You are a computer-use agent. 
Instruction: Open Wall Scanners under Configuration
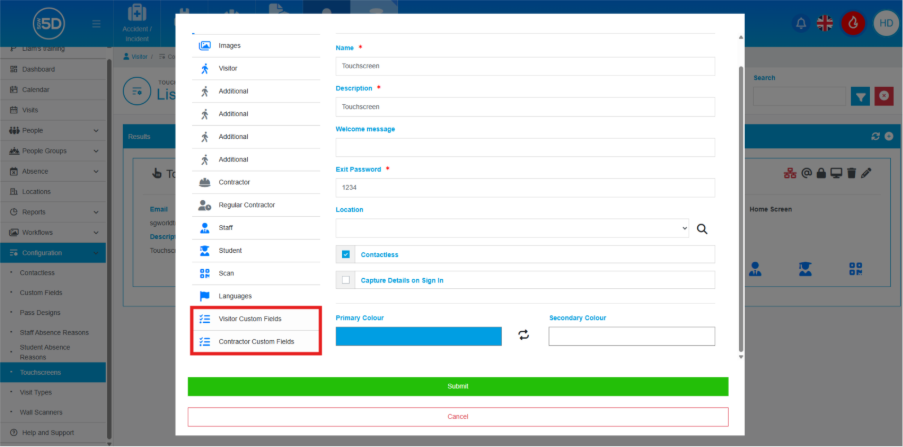point(53,412)
